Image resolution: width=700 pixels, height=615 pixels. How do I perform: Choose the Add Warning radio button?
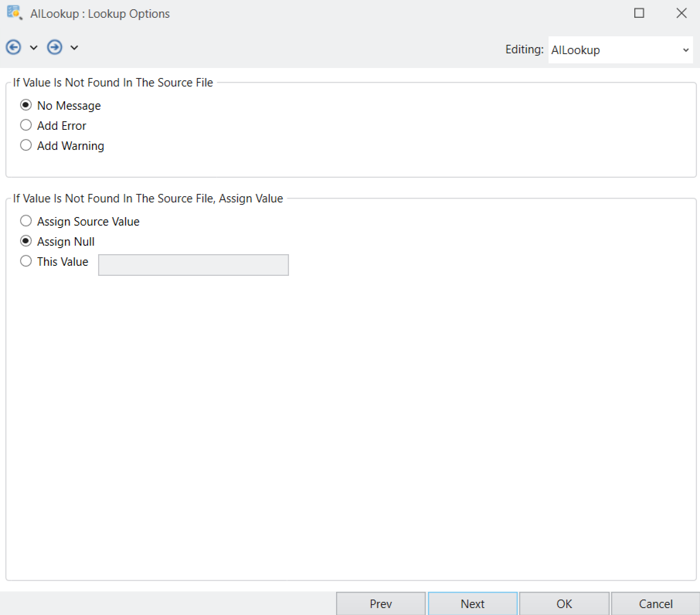click(26, 145)
